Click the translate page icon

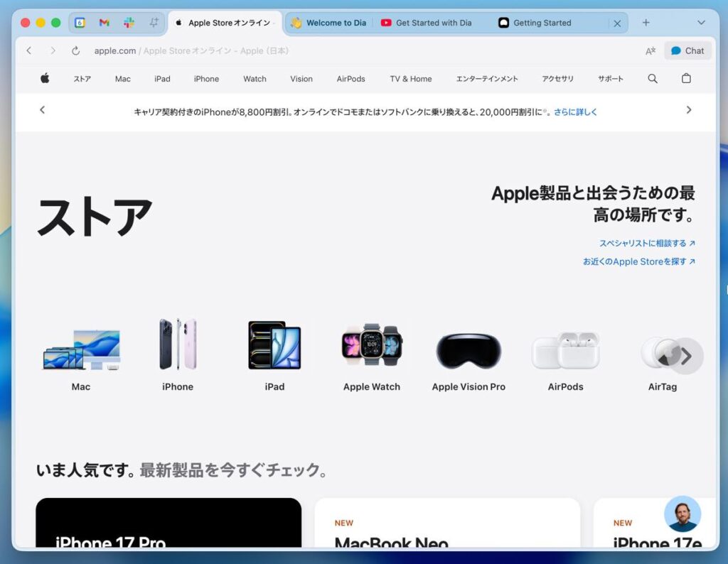[x=650, y=51]
